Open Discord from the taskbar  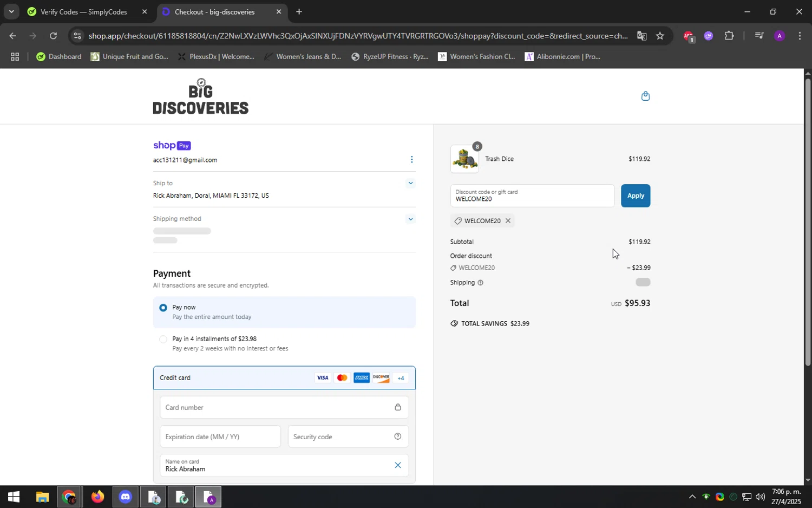pos(126,497)
